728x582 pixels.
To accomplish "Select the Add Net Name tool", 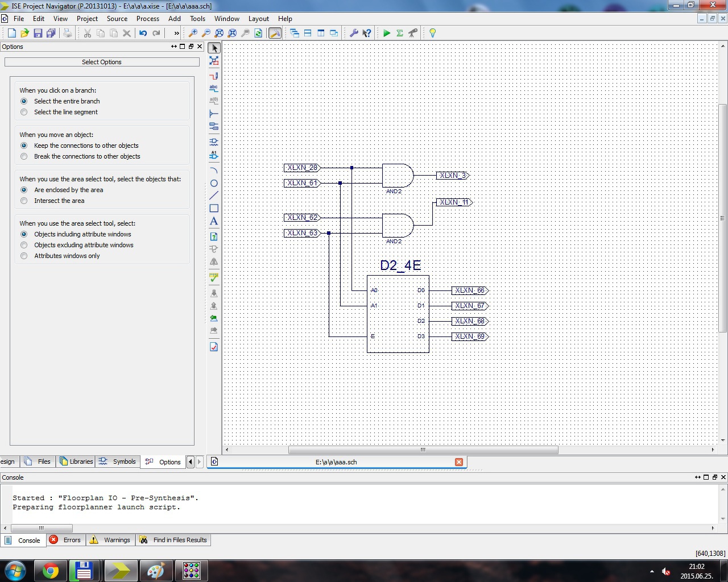I will (214, 88).
